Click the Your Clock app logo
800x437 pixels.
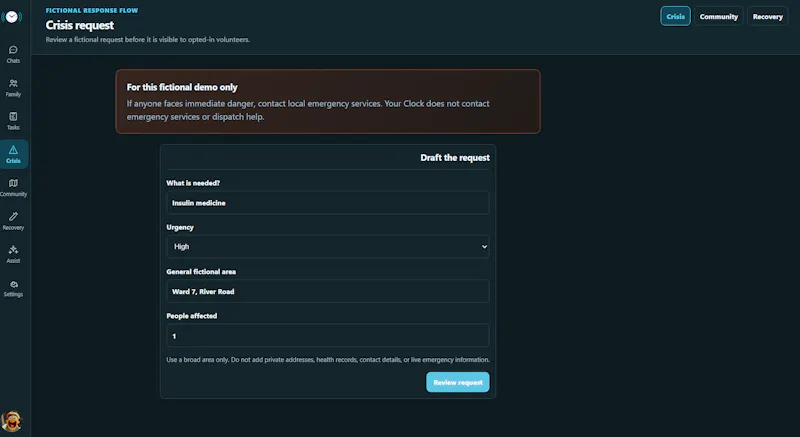point(11,17)
